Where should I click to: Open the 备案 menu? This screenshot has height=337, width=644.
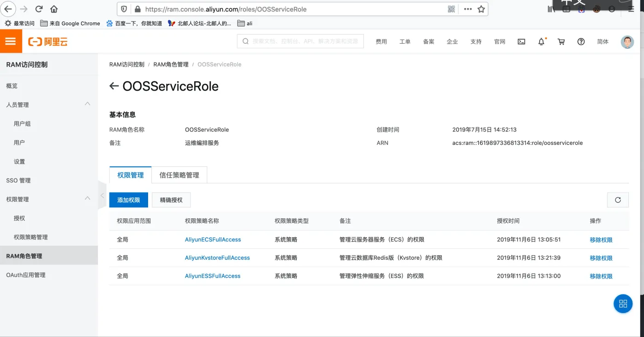(429, 41)
